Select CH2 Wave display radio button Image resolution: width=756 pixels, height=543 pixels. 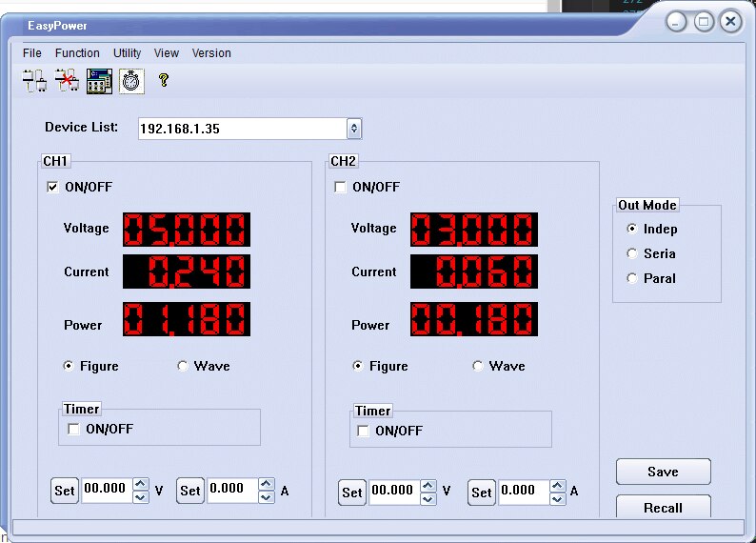pos(477,366)
